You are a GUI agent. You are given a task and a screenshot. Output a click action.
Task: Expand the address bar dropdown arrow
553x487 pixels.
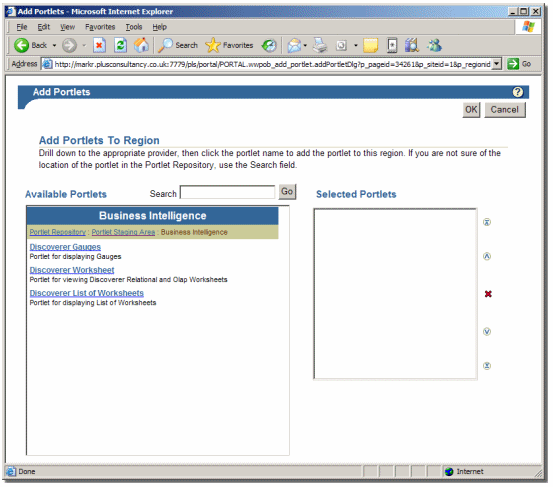pos(497,64)
